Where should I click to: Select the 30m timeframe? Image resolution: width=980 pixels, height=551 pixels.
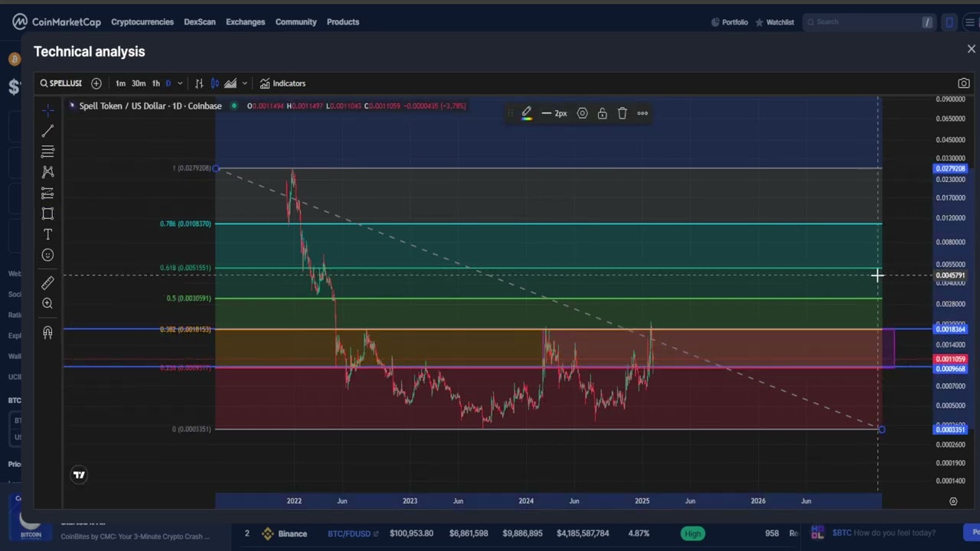click(x=139, y=83)
